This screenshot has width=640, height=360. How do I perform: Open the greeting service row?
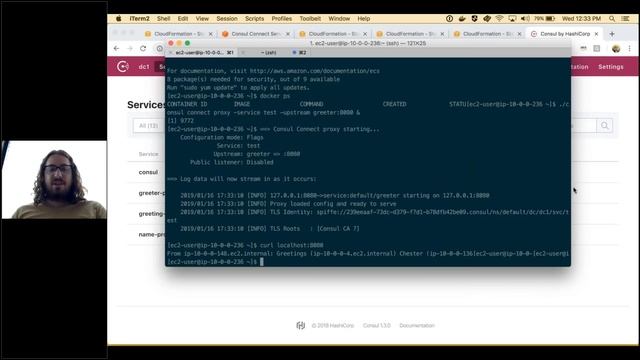[151, 213]
